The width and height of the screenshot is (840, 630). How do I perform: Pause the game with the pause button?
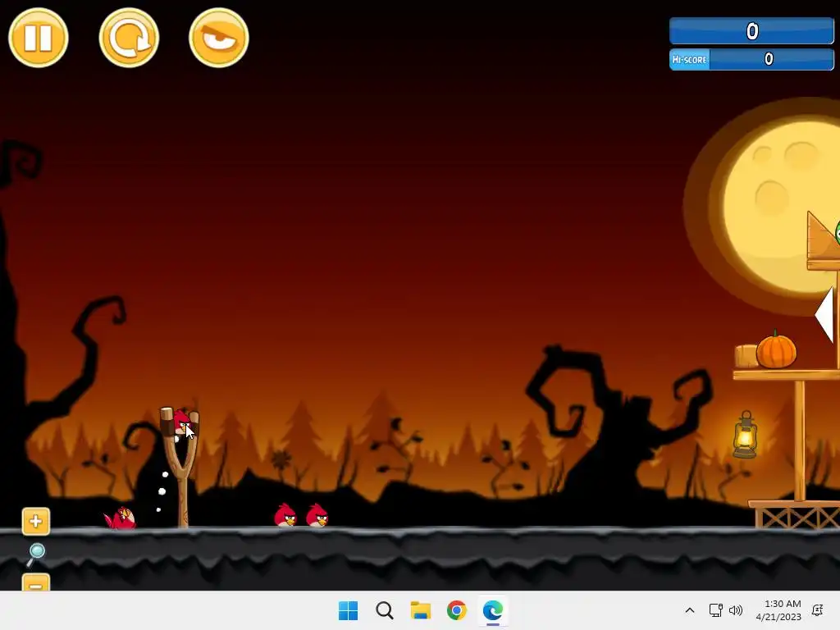(x=39, y=38)
